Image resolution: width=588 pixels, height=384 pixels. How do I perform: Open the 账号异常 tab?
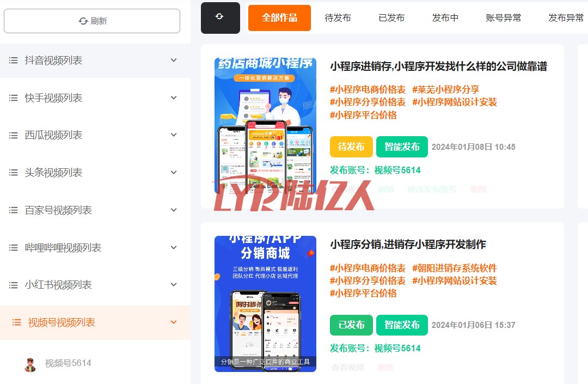click(x=503, y=17)
